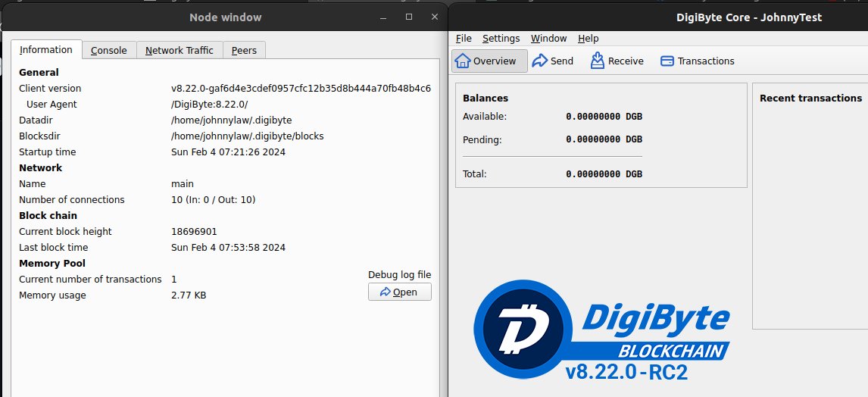Select the client version string v8.22.0-gaf6d4e3c
The image size is (868, 397).
[301, 89]
